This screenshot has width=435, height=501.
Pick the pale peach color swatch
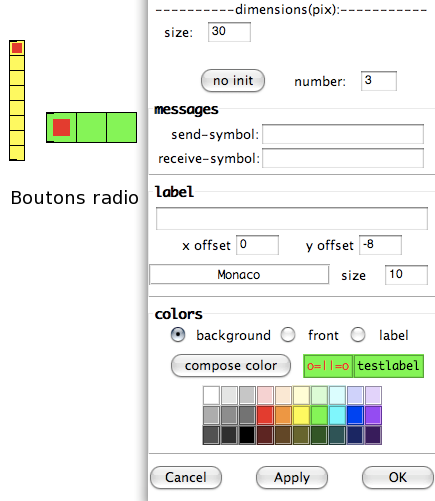tap(283, 395)
